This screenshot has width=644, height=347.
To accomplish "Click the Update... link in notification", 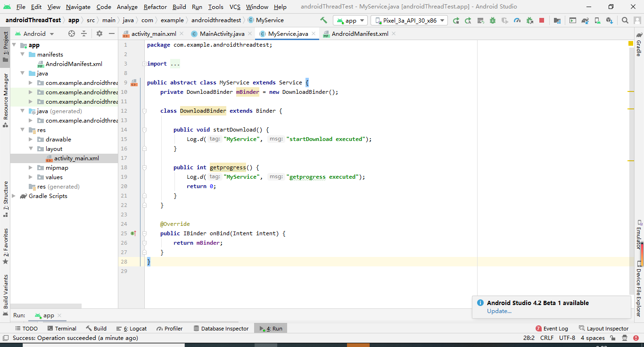I will (499, 311).
